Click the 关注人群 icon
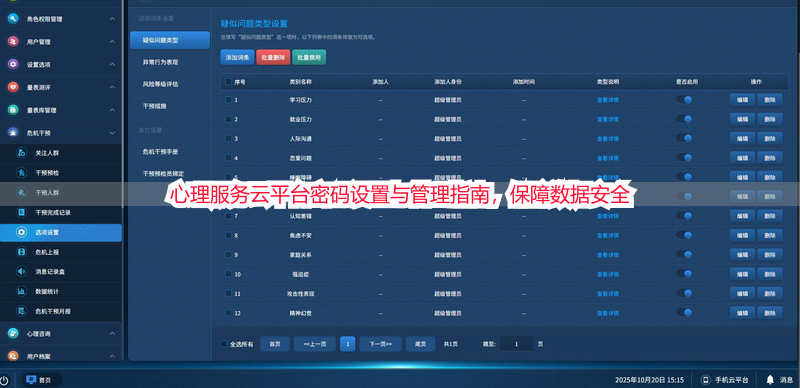The image size is (800, 388). pos(21,153)
